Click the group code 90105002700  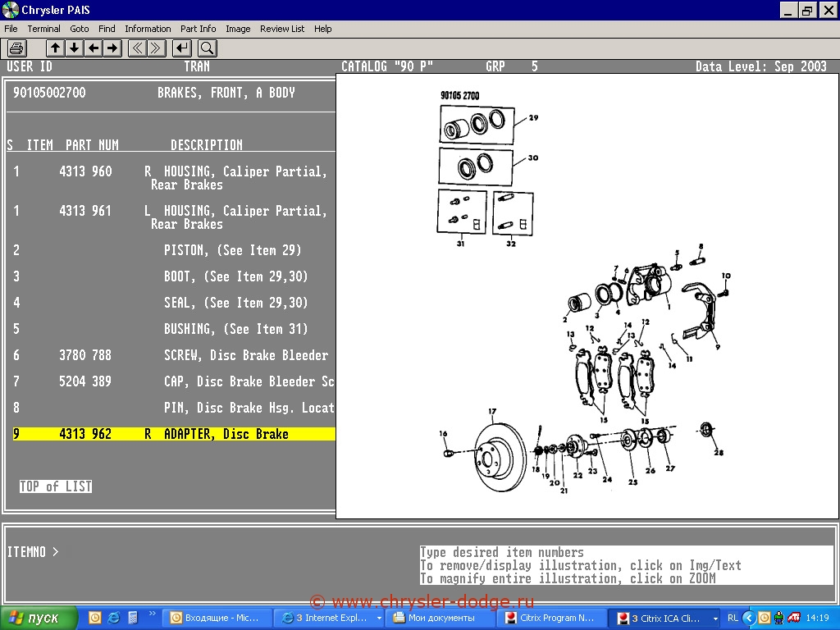click(x=49, y=93)
